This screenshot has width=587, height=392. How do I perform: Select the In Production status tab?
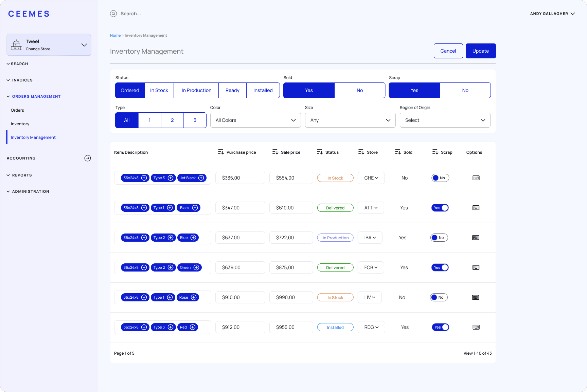(196, 90)
